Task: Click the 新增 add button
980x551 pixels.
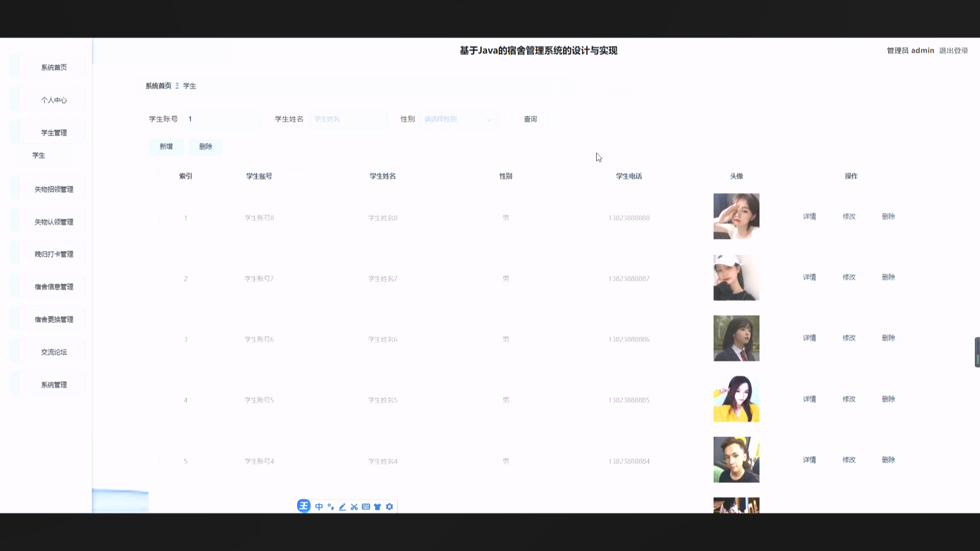Action: (166, 146)
